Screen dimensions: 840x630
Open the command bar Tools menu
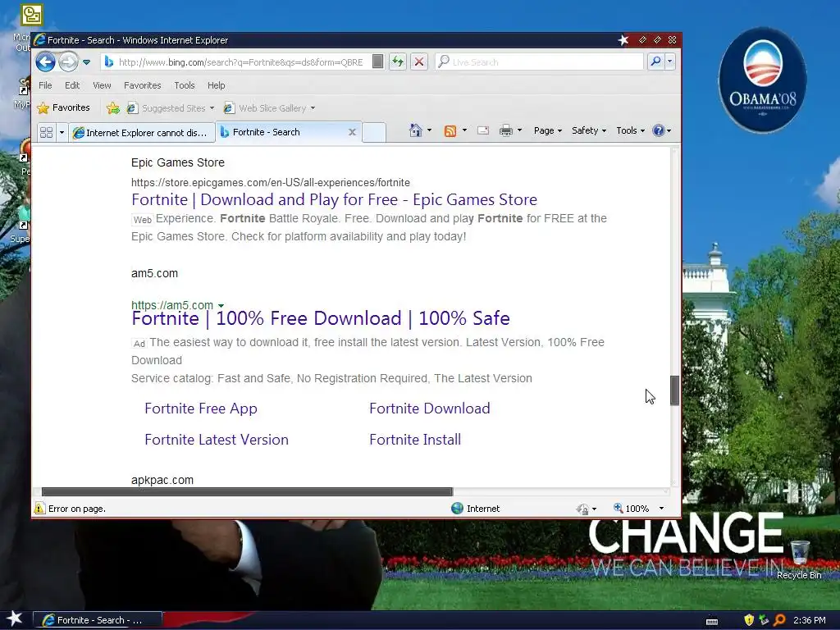[631, 130]
